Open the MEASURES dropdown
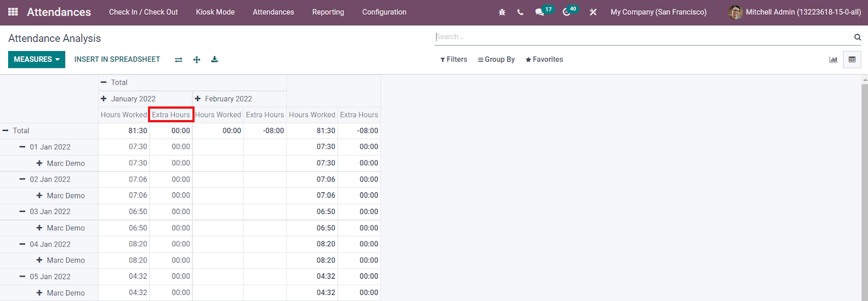 point(36,59)
